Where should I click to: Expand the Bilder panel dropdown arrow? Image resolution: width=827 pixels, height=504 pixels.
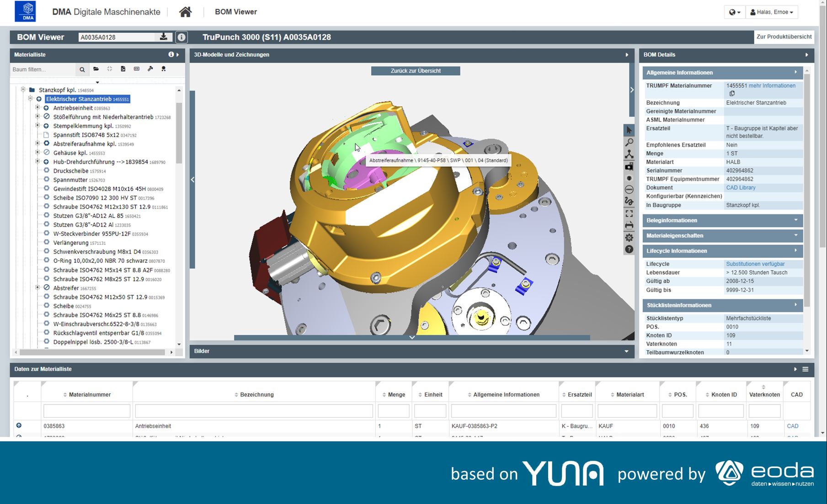[626, 351]
